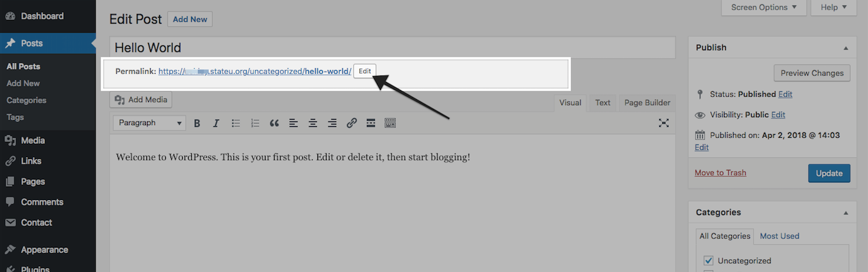This screenshot has width=868, height=272.
Task: Open the Paragraph format dropdown
Action: (149, 123)
